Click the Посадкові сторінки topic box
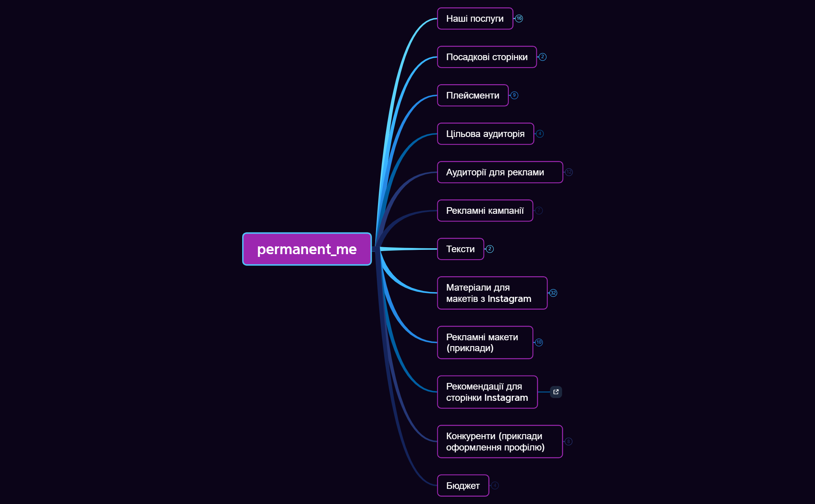Image resolution: width=815 pixels, height=504 pixels. [x=487, y=57]
